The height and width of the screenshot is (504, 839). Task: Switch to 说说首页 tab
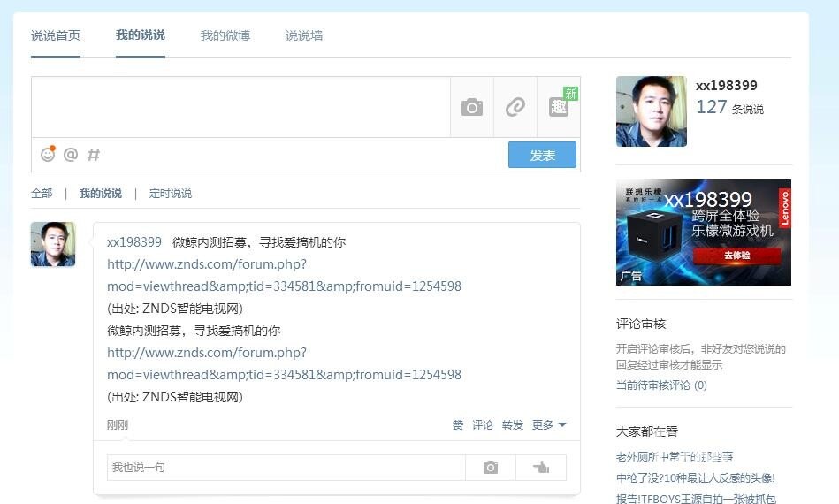pyautogui.click(x=56, y=35)
